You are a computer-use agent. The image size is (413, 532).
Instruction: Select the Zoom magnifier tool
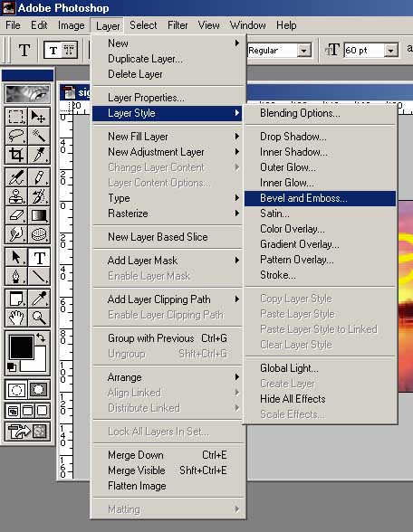[39, 318]
